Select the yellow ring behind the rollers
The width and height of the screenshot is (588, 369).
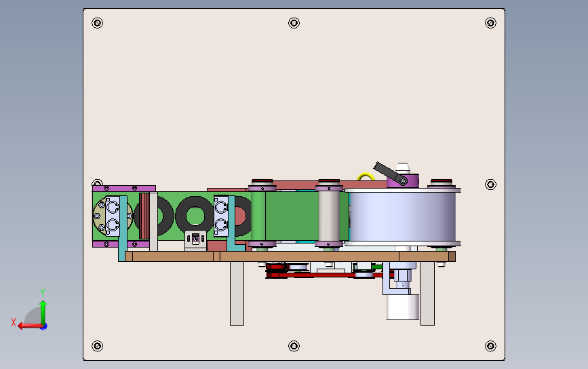click(366, 176)
